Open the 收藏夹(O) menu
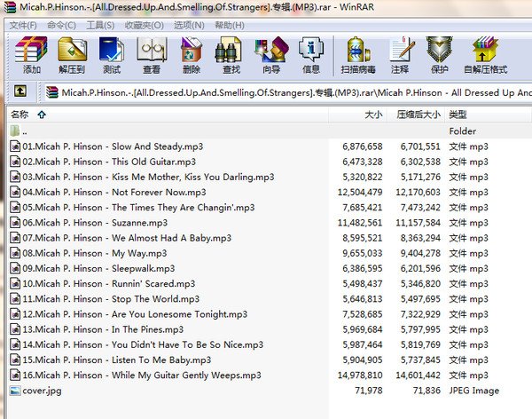The image size is (532, 419). (x=145, y=25)
